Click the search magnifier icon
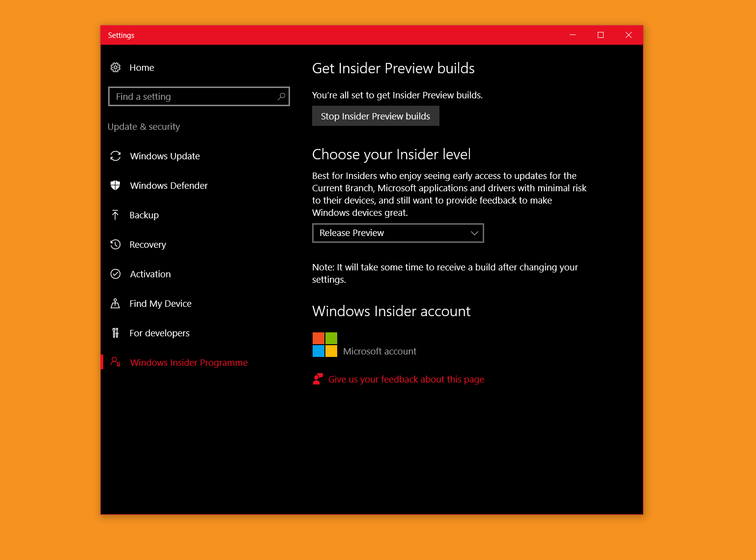This screenshot has height=560, width=756. pos(281,96)
